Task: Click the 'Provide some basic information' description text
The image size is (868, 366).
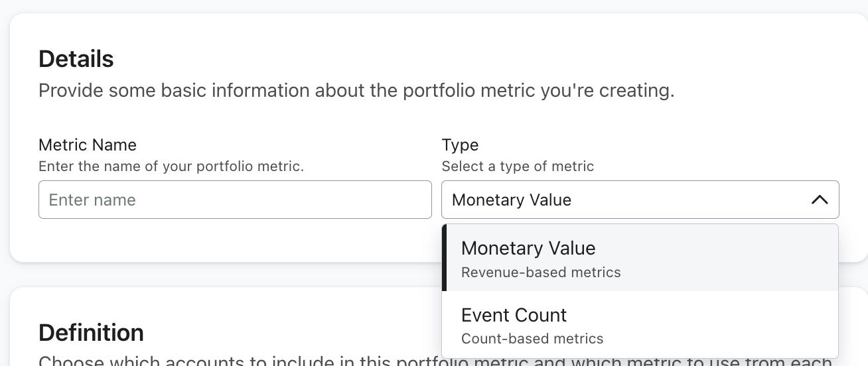Action: coord(356,90)
